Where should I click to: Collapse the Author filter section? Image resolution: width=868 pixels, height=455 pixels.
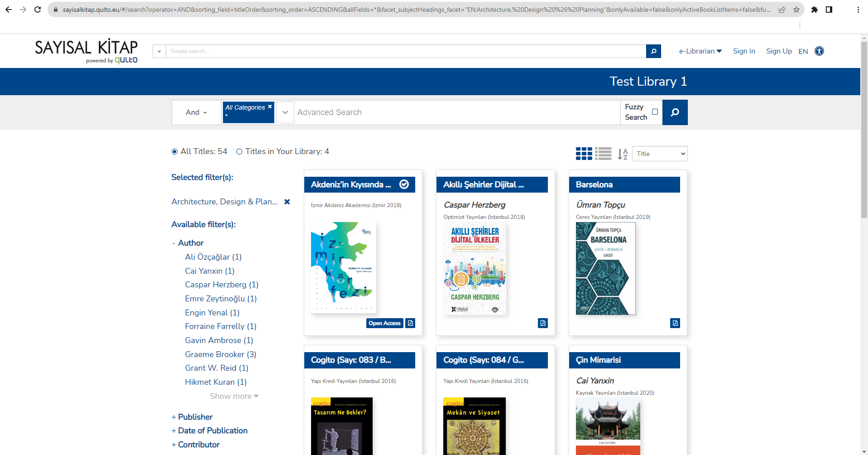pyautogui.click(x=187, y=243)
